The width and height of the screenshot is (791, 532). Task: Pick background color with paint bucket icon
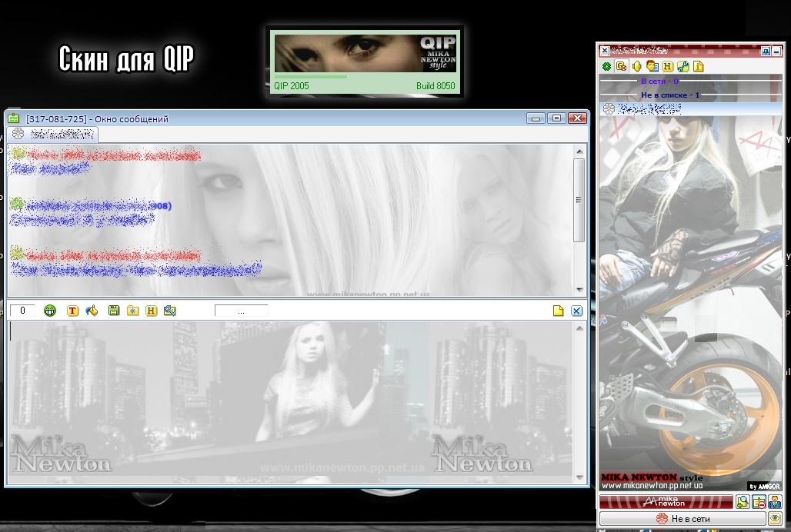point(92,311)
